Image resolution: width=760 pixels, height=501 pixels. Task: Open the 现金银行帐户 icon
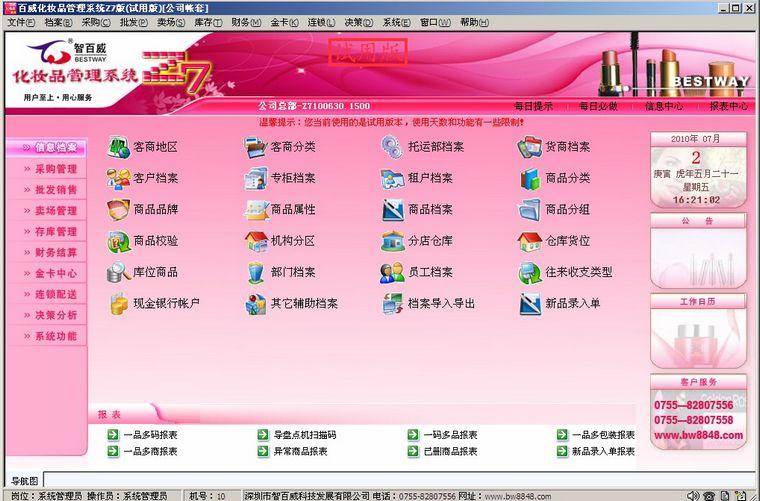click(118, 304)
